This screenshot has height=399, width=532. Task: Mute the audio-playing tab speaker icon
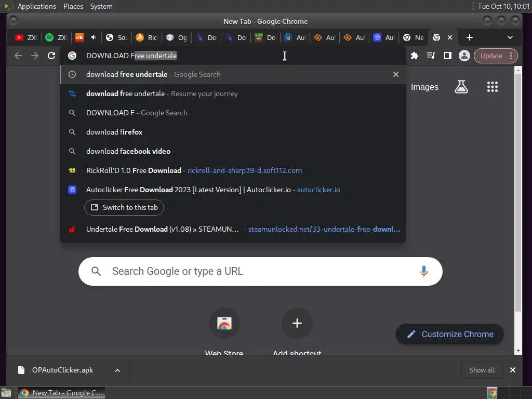pyautogui.click(x=94, y=37)
